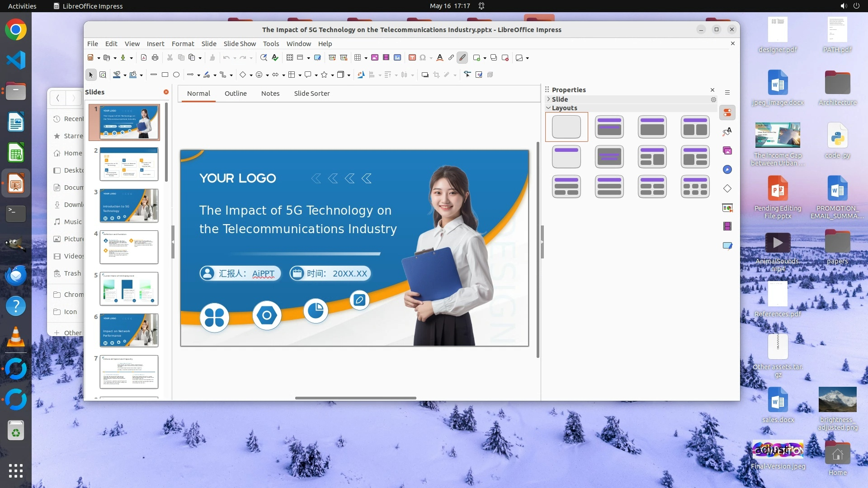Toggle the Show Draw Functions button
868x488 pixels.
tap(462, 58)
